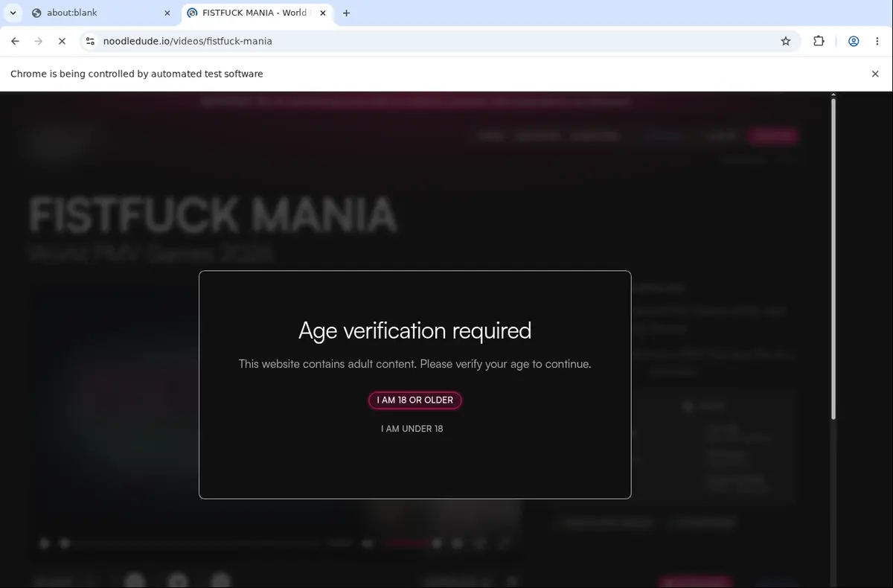Screen dimensions: 893x588
Task: View site information icon in address bar
Action: [90, 41]
